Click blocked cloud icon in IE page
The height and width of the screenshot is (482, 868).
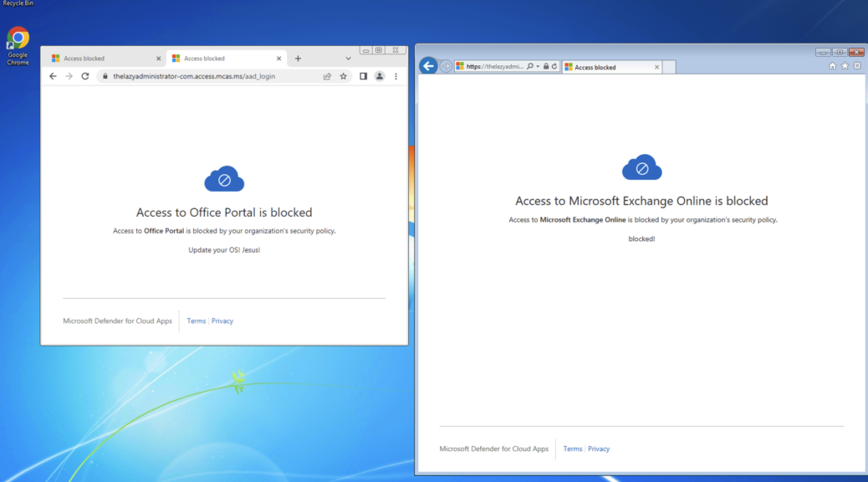(x=641, y=167)
